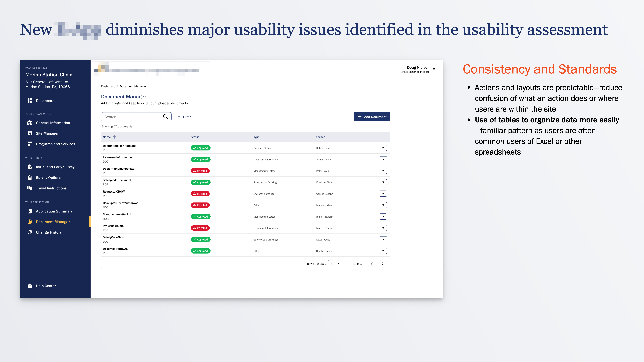Click Rejected badge on RequestofCHOW row

pyautogui.click(x=200, y=194)
